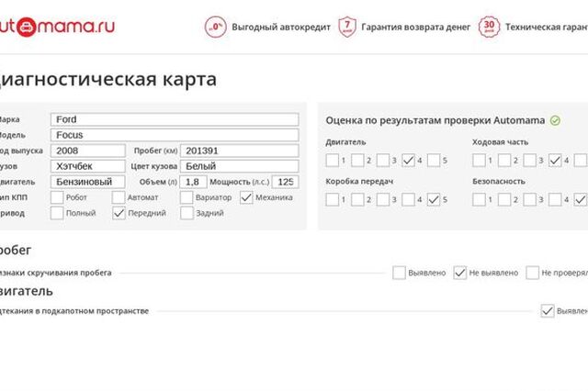
Task: Check the mileage Выявлено checkbox
Action: (x=399, y=273)
